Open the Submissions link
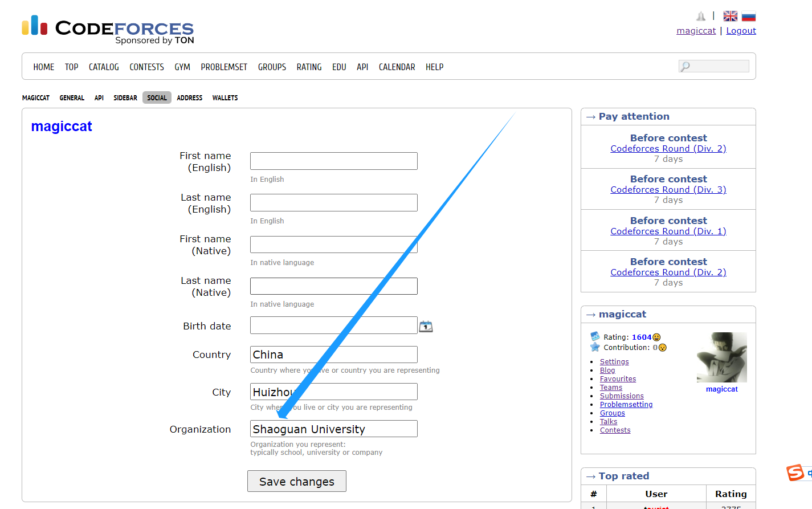This screenshot has height=509, width=812. pyautogui.click(x=622, y=396)
